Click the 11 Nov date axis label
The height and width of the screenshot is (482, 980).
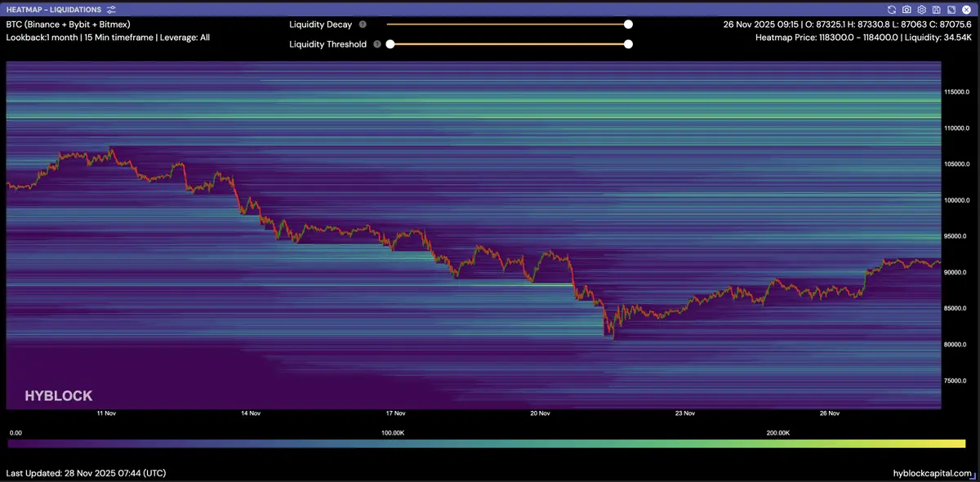(x=105, y=413)
